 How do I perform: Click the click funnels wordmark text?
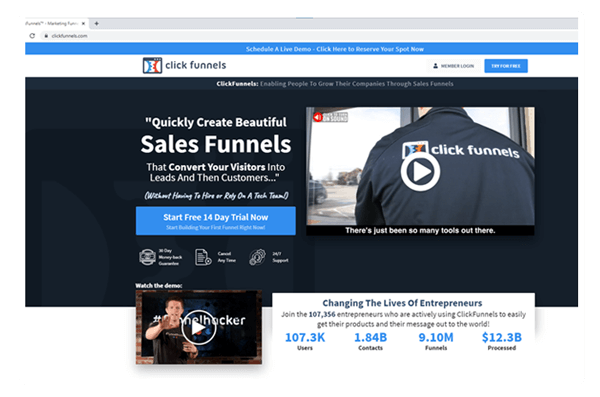196,65
